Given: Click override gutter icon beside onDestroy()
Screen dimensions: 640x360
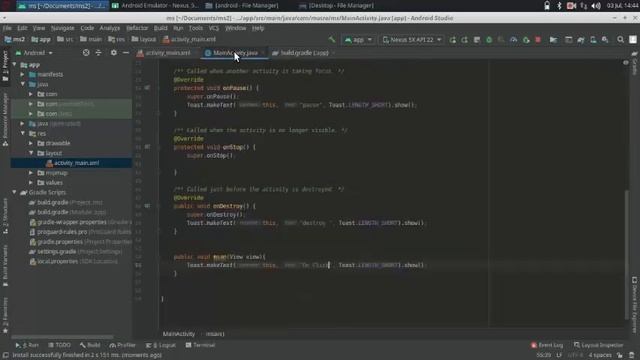Looking at the screenshot, I should click(x=147, y=206).
